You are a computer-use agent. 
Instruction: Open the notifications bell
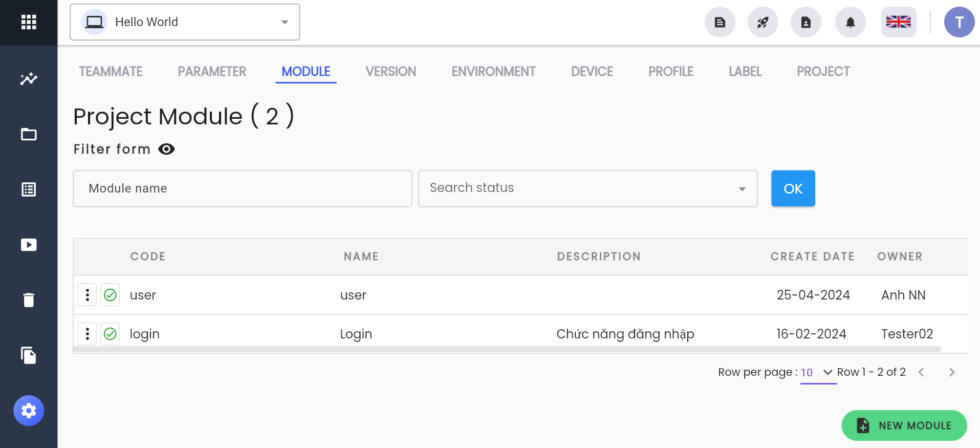(851, 22)
